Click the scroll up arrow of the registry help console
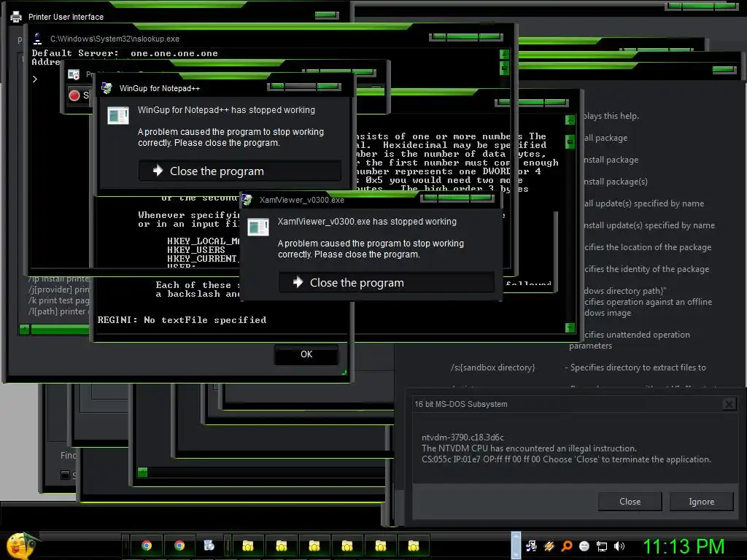Viewport: 747px width, 560px height. [570, 120]
